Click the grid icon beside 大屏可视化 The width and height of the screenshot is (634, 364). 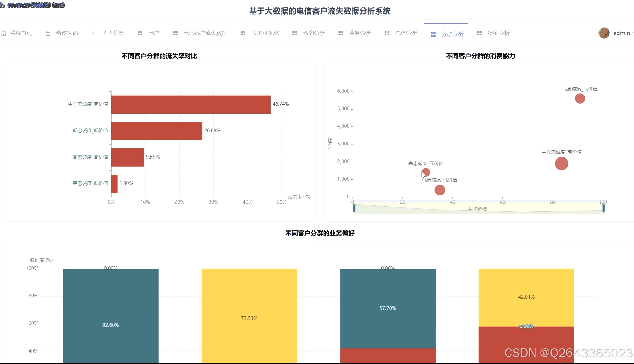point(243,33)
